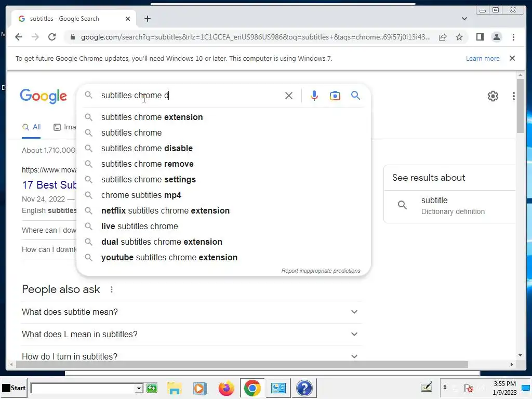Close the 'subtitles - Google Search' tab

click(128, 19)
